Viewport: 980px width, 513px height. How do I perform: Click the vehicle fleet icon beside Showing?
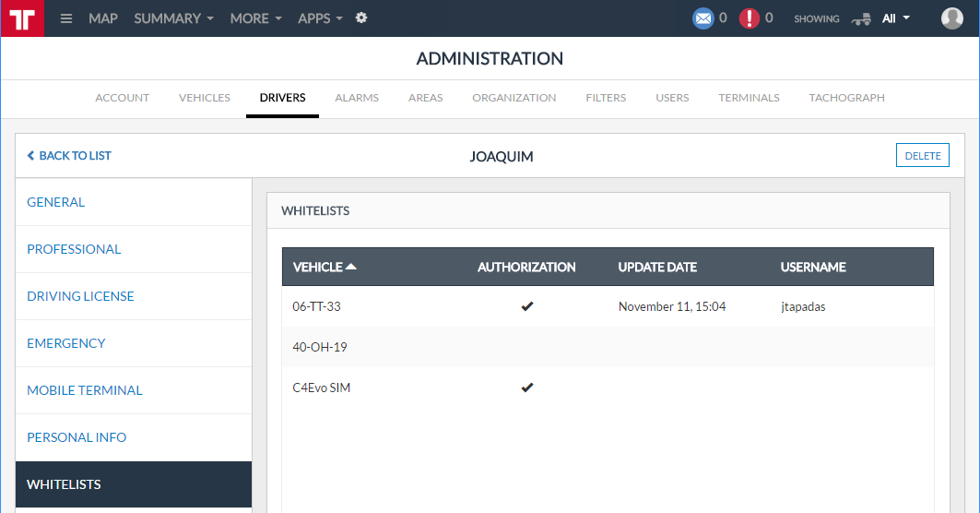pos(861,18)
